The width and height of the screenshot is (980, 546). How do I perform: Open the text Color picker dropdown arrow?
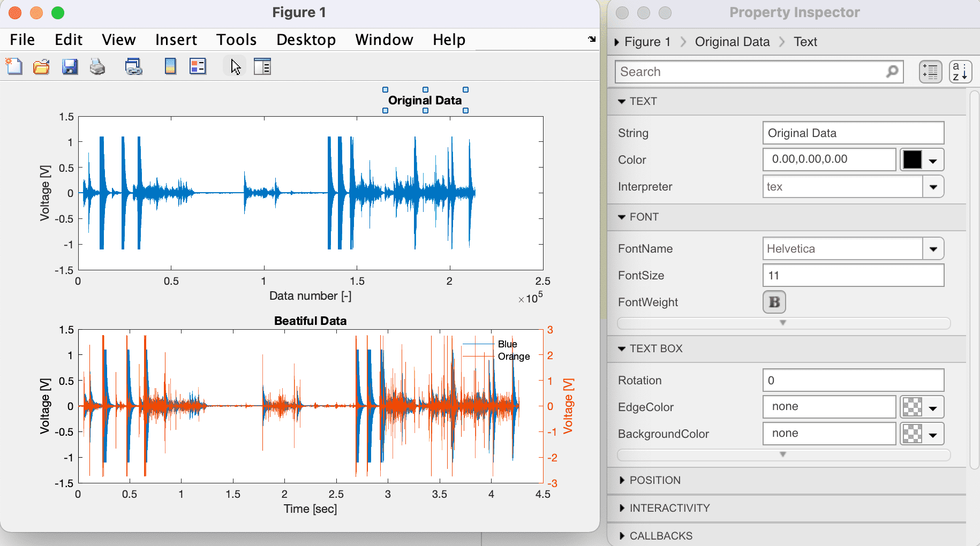[x=933, y=160]
